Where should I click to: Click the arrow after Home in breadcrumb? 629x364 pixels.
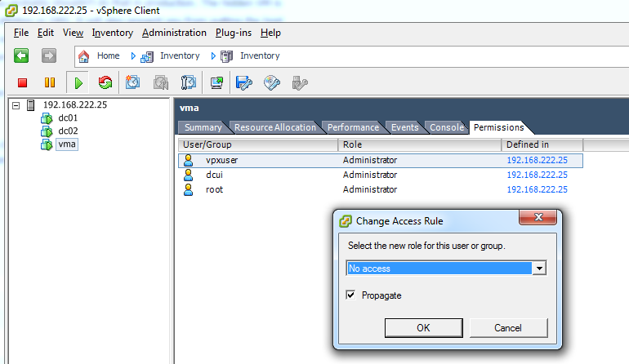click(133, 56)
